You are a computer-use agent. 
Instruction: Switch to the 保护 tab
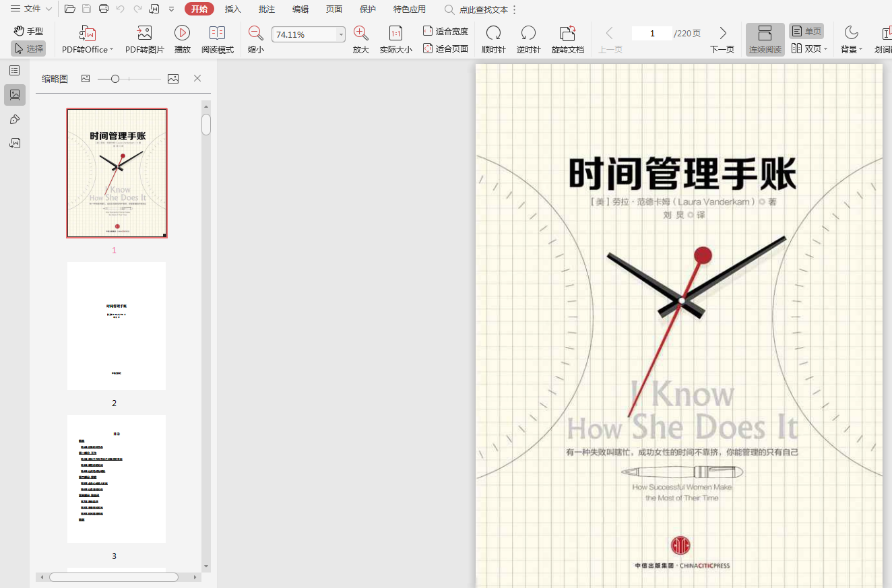pos(368,9)
